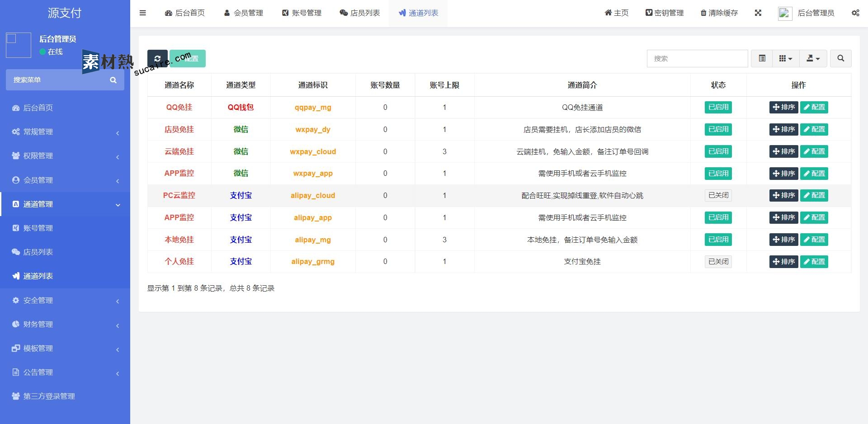Image resolution: width=868 pixels, height=424 pixels.
Task: Focus the table 搜索 input field
Action: click(697, 59)
